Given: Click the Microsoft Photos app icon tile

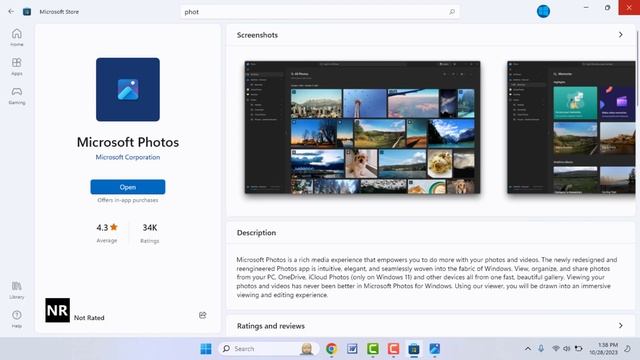Looking at the screenshot, I should point(128,89).
